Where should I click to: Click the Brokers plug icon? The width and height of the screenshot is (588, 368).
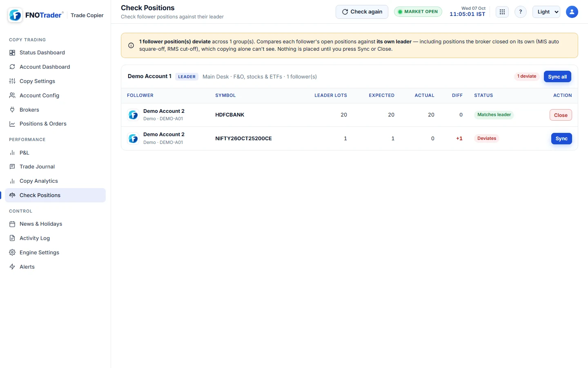12,110
